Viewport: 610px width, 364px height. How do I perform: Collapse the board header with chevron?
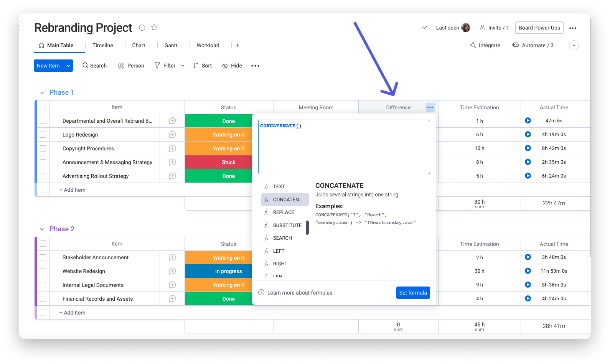pyautogui.click(x=574, y=45)
